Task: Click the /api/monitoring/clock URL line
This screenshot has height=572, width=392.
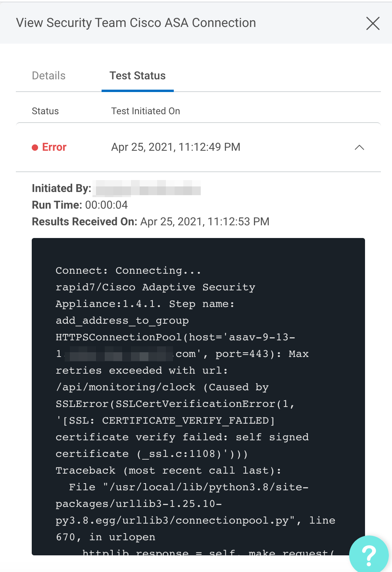Action: 125,387
